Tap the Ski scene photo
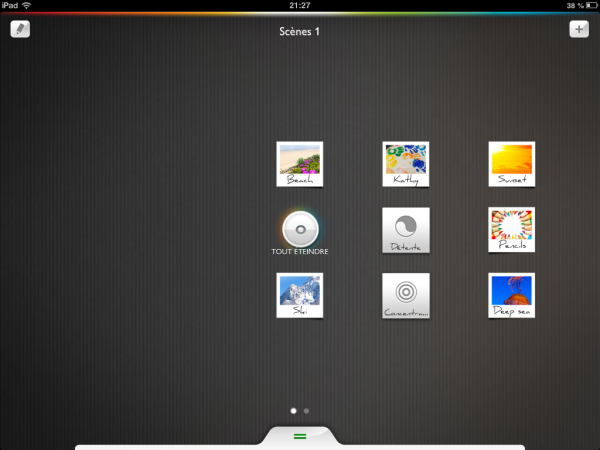Screen dimensions: 600x450 pyautogui.click(x=300, y=296)
